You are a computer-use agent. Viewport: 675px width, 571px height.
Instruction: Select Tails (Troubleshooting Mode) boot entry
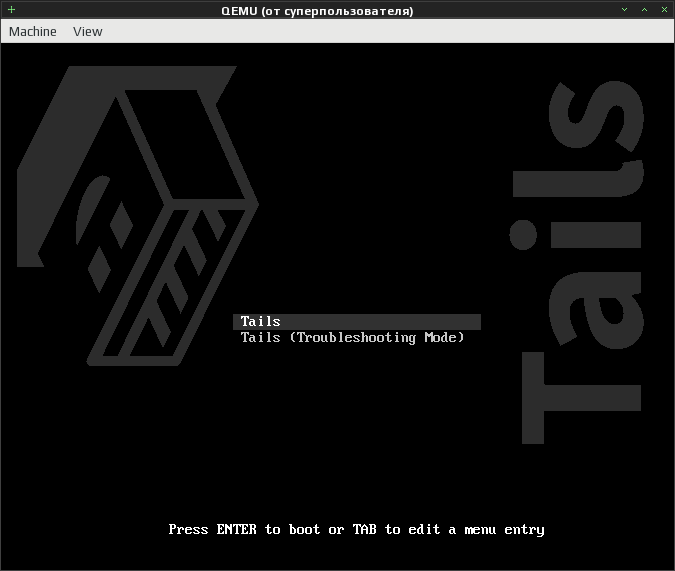click(352, 338)
